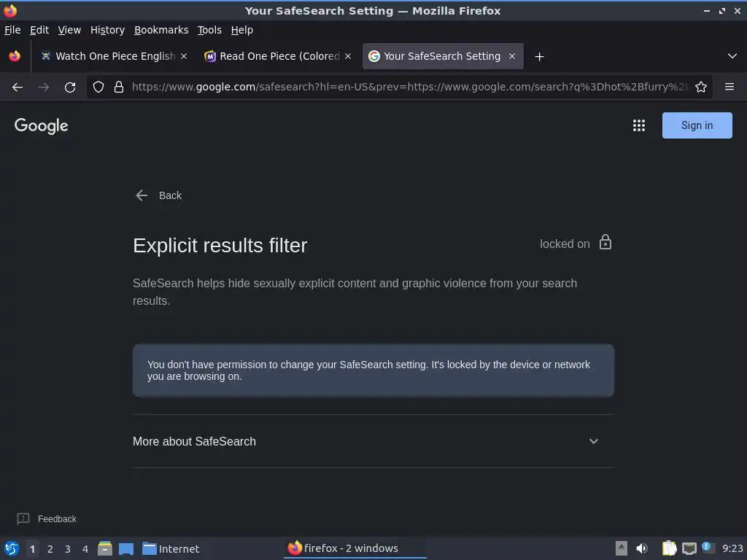Click the Sign in button
This screenshot has width=747, height=560.
pyautogui.click(x=697, y=125)
